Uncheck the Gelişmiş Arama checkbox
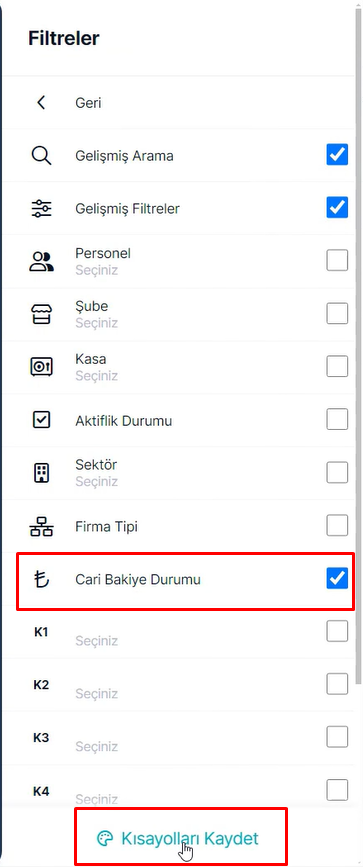 tap(337, 155)
